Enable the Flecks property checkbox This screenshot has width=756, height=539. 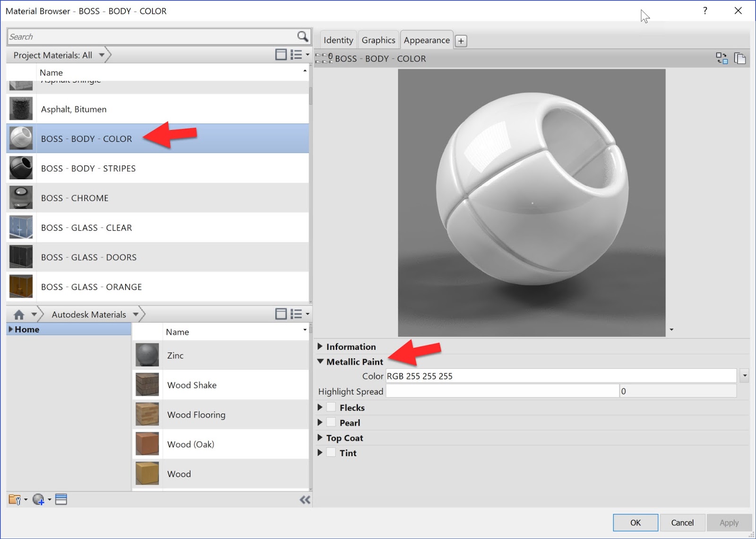tap(331, 407)
